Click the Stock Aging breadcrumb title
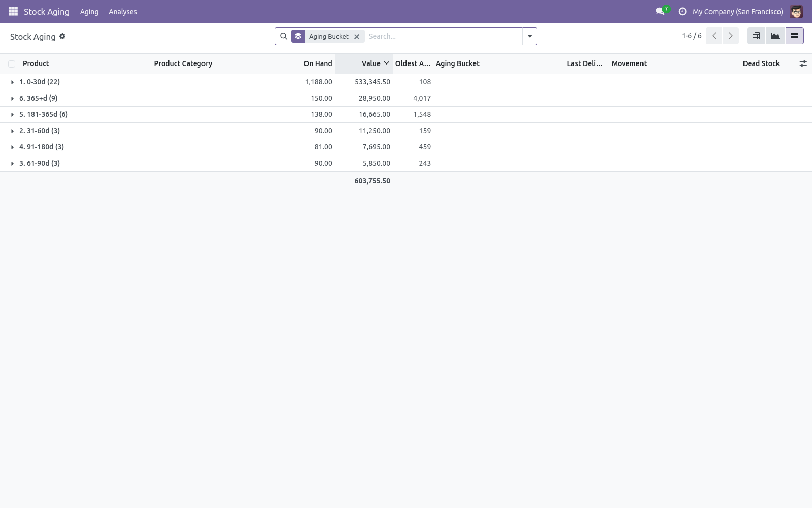The width and height of the screenshot is (812, 508). (x=32, y=37)
